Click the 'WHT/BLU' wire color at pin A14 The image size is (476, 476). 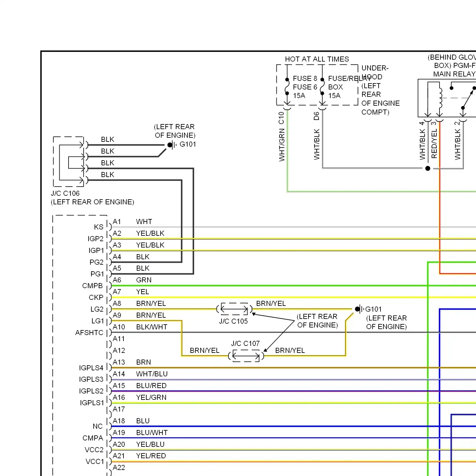(x=152, y=374)
